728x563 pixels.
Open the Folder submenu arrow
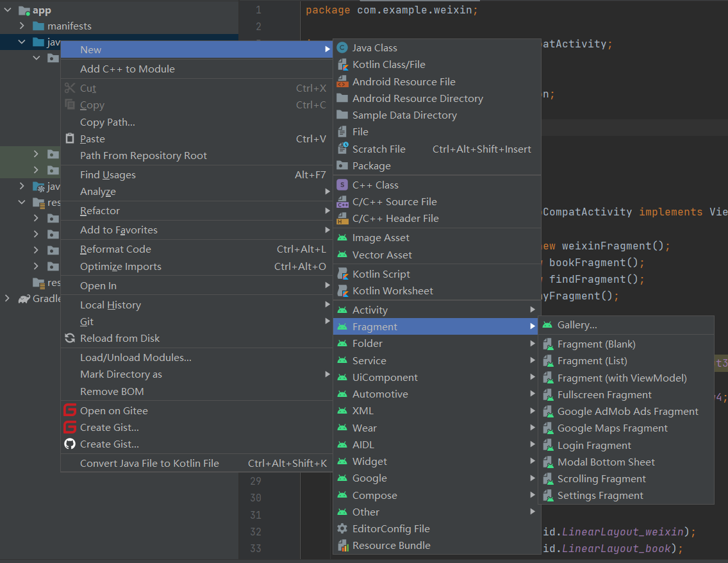[x=532, y=343]
